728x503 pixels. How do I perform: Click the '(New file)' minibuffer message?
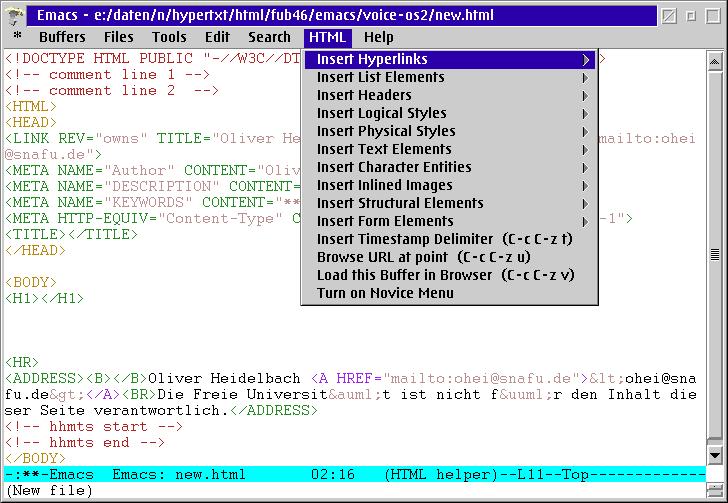(x=49, y=490)
